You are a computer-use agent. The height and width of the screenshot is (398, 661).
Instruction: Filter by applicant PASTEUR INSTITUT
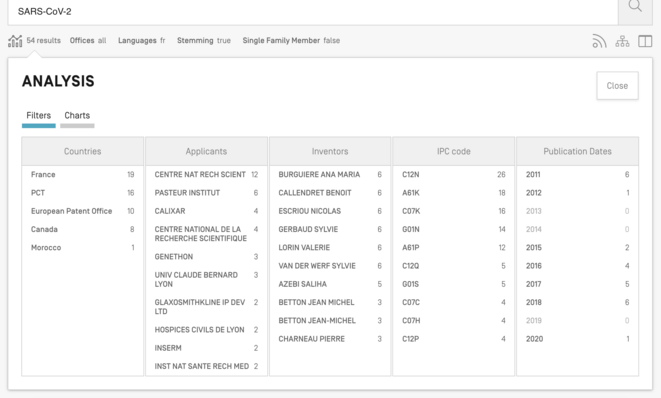tap(206, 193)
